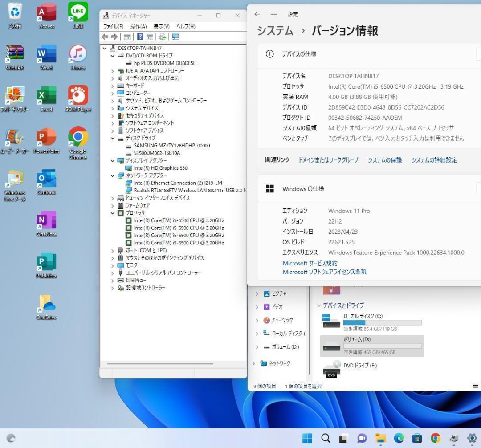
Task: Open Microsoft サービス規約 link
Action: (x=310, y=263)
